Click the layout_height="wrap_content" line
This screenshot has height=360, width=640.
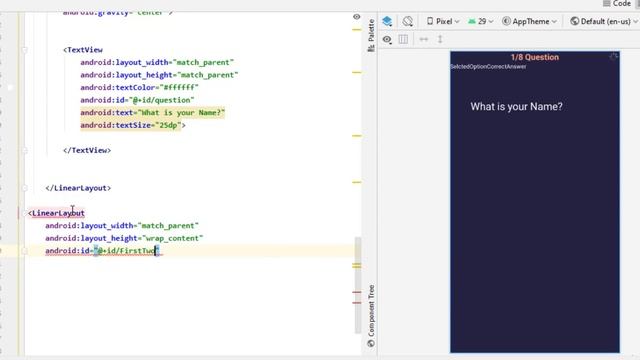tap(124, 238)
